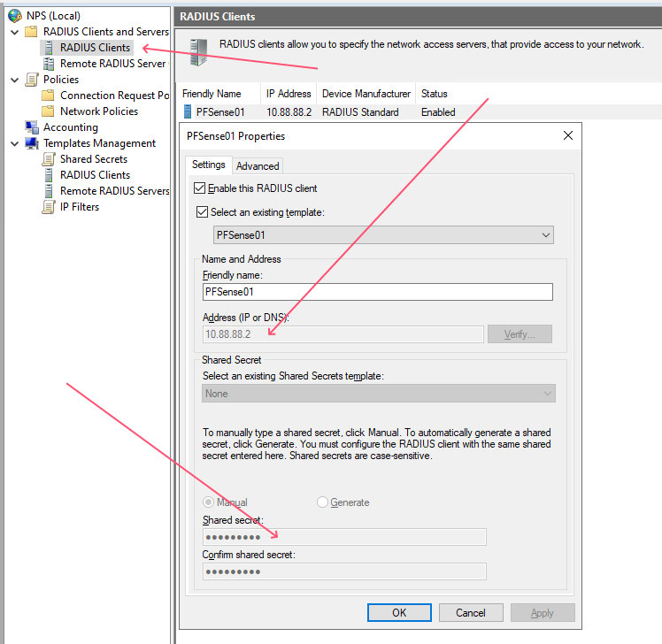662x644 pixels.
Task: Open the PFSense01 template dropdown
Action: pos(545,235)
